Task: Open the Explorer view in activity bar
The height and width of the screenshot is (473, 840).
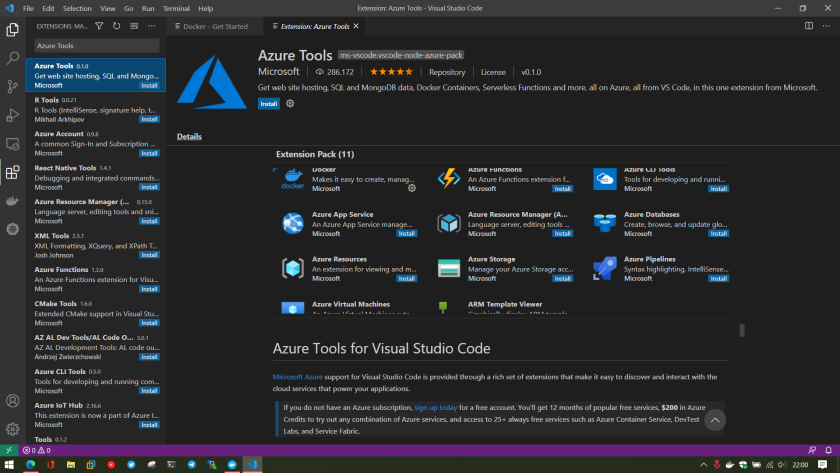Action: (12, 29)
